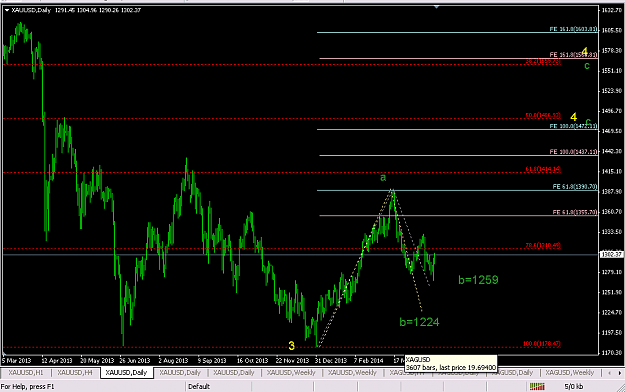Click the 100.0(1178.47) Fibonacci level label
The width and height of the screenshot is (625, 392).
point(542,344)
